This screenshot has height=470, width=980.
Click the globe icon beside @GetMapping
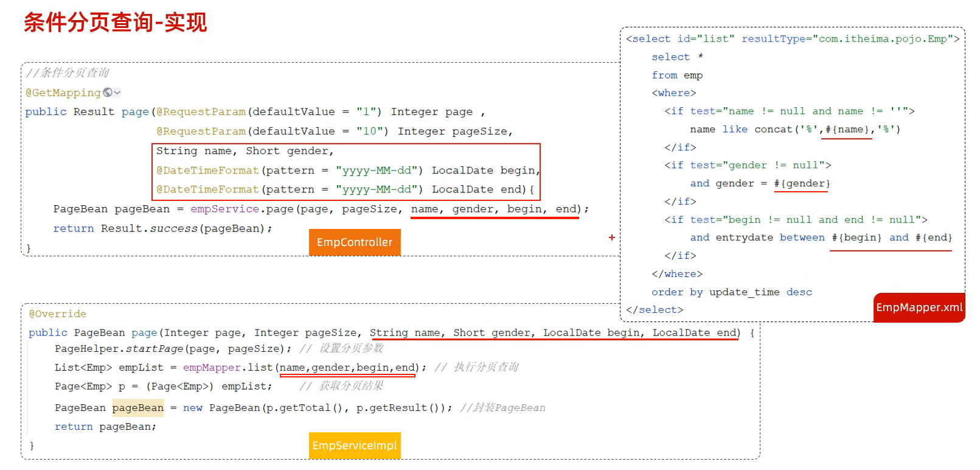coord(108,93)
